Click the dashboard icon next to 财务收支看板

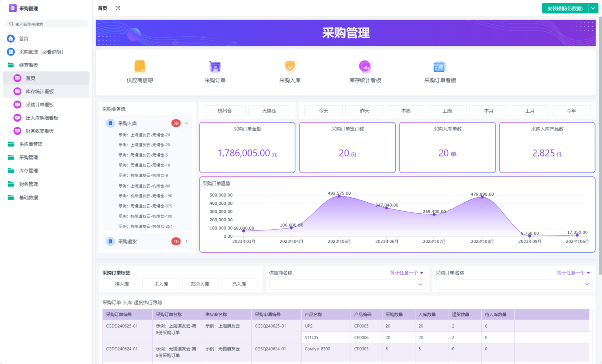(17, 131)
